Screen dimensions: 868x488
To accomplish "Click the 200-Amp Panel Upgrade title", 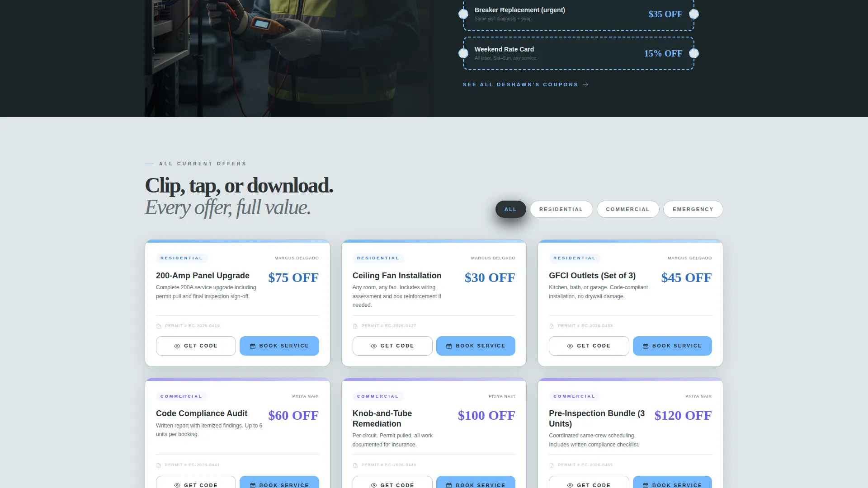I will pos(203,276).
